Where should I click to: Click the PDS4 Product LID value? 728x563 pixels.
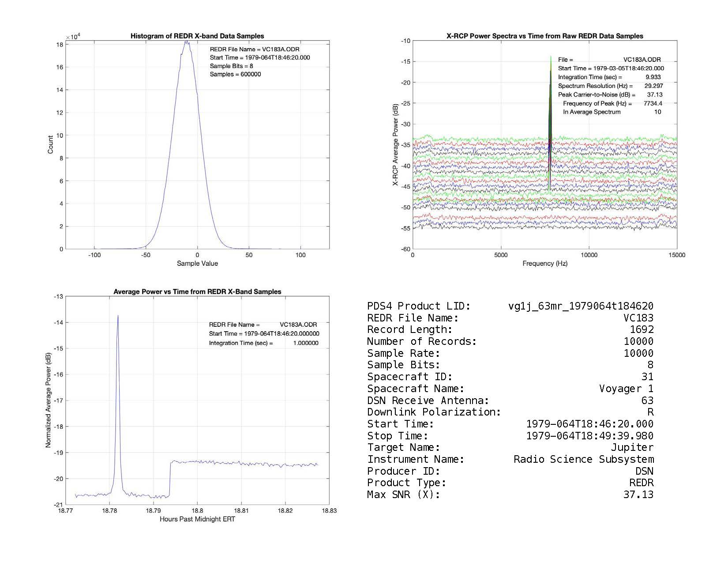(581, 306)
